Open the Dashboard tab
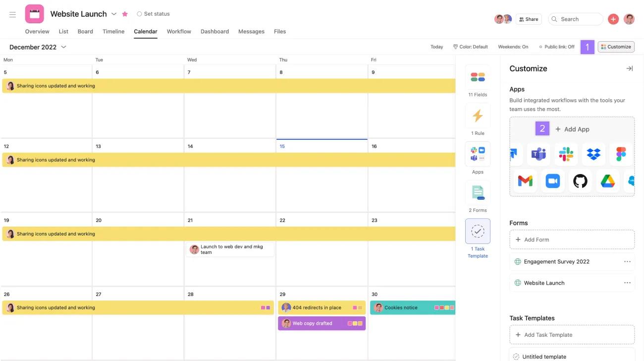 click(215, 31)
